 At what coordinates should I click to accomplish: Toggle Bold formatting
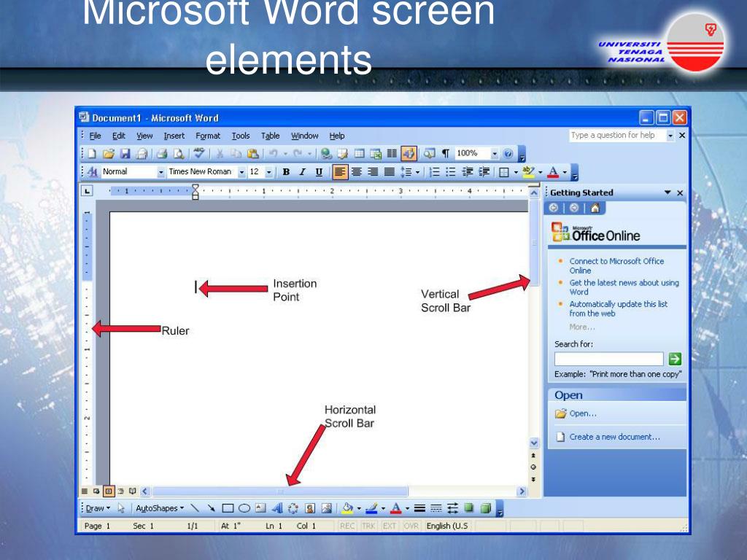tap(286, 172)
